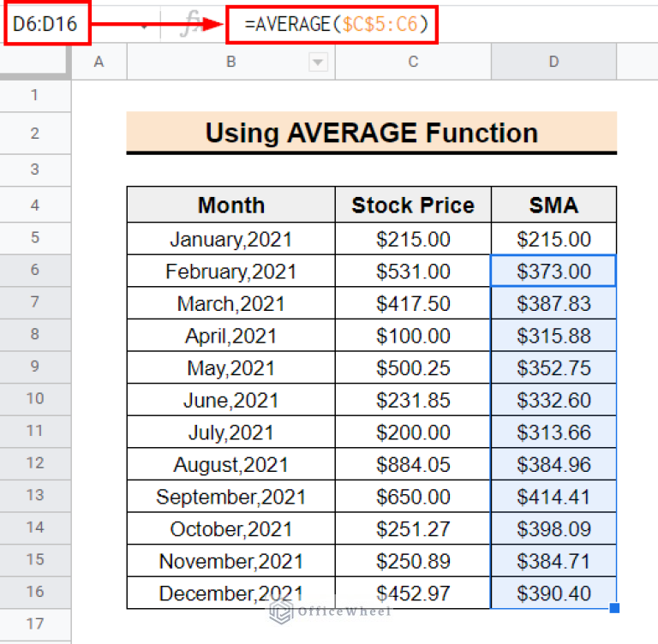The image size is (658, 644).
Task: Click stock price $100.00 cell
Action: pyautogui.click(x=413, y=335)
